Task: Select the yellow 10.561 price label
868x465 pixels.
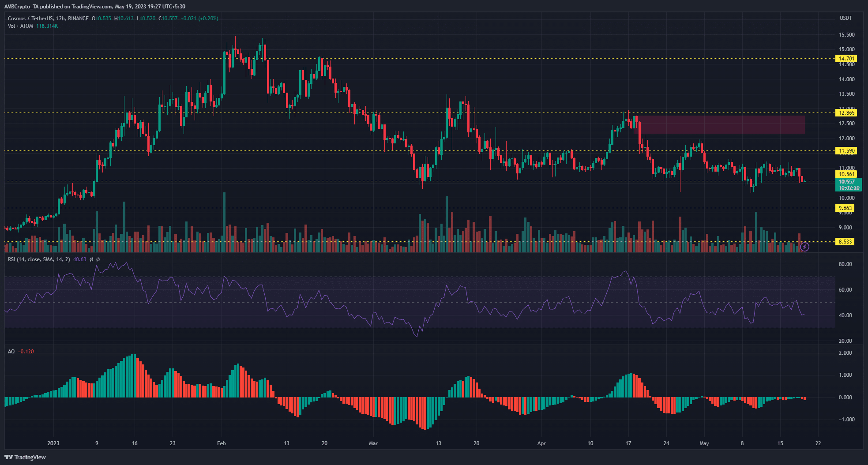Action: click(846, 174)
